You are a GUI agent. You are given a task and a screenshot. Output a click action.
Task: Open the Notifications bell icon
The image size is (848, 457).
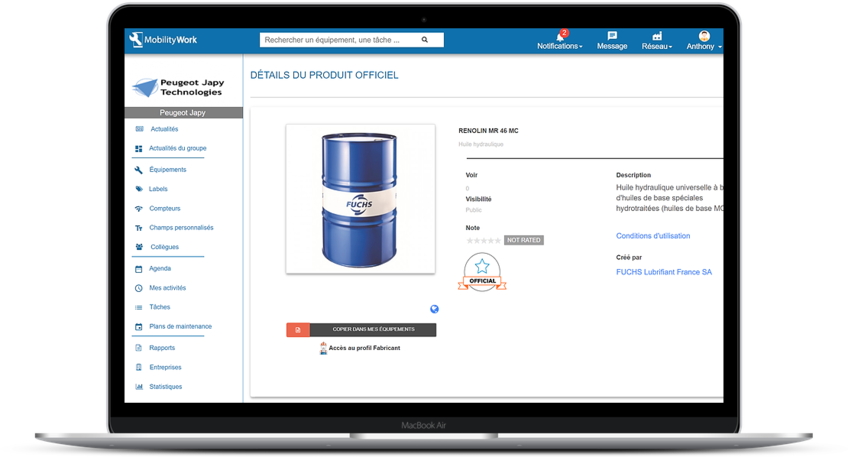560,36
